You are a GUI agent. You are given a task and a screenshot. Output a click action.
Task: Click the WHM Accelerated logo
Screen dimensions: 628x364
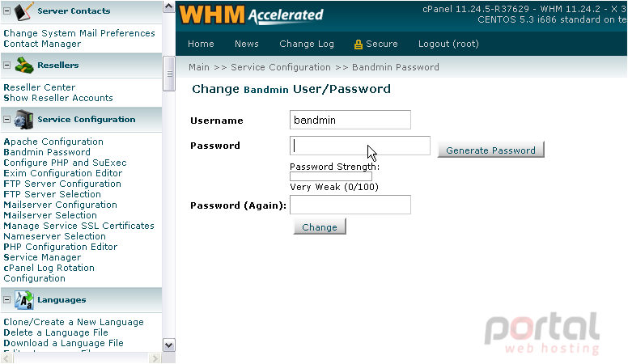tap(251, 15)
